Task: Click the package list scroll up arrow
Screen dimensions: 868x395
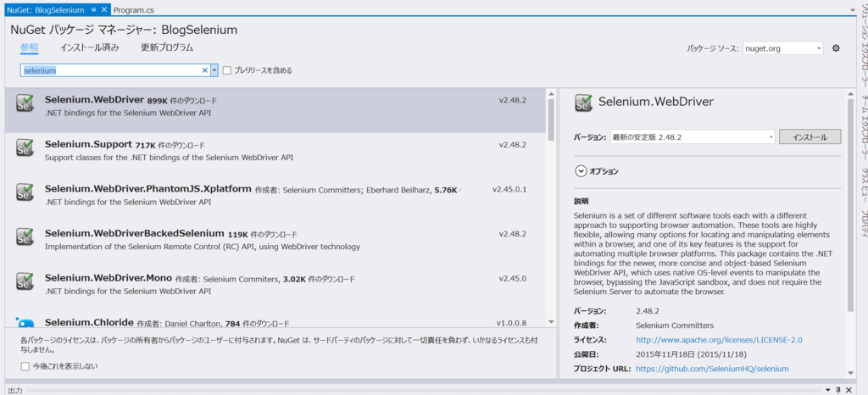Action: [x=551, y=93]
